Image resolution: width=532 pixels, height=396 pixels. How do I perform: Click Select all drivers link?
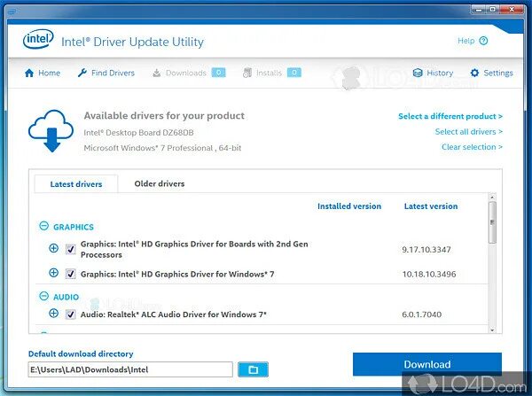click(468, 131)
